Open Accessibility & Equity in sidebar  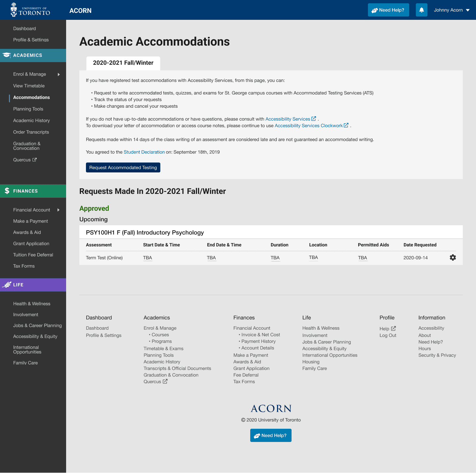tap(35, 337)
